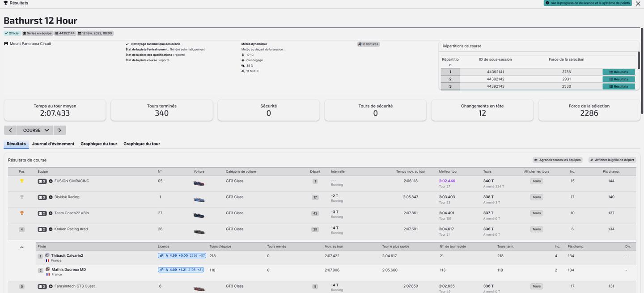
Task: Collapse driver list using the up chevron
Action: 21,247
